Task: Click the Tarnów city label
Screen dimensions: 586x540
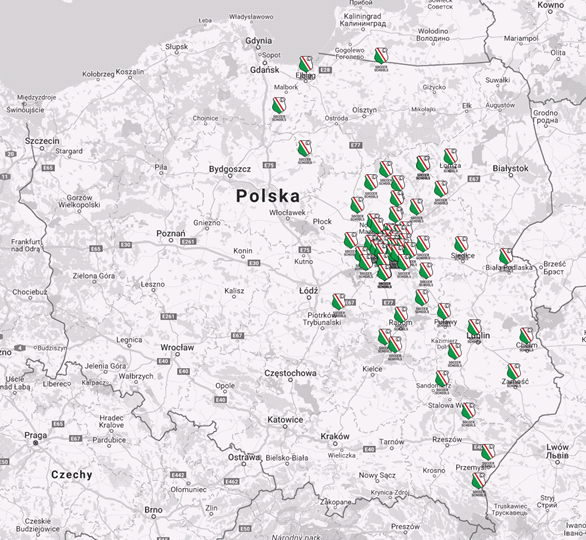Action: tap(392, 442)
